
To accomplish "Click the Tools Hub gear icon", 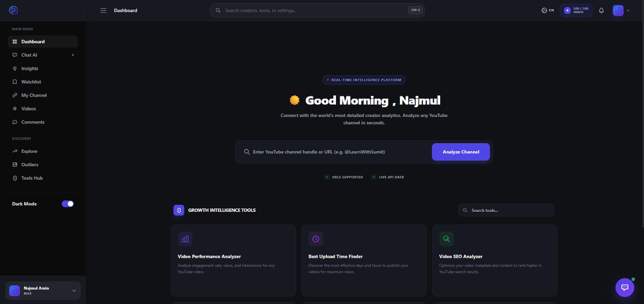I will [x=15, y=178].
